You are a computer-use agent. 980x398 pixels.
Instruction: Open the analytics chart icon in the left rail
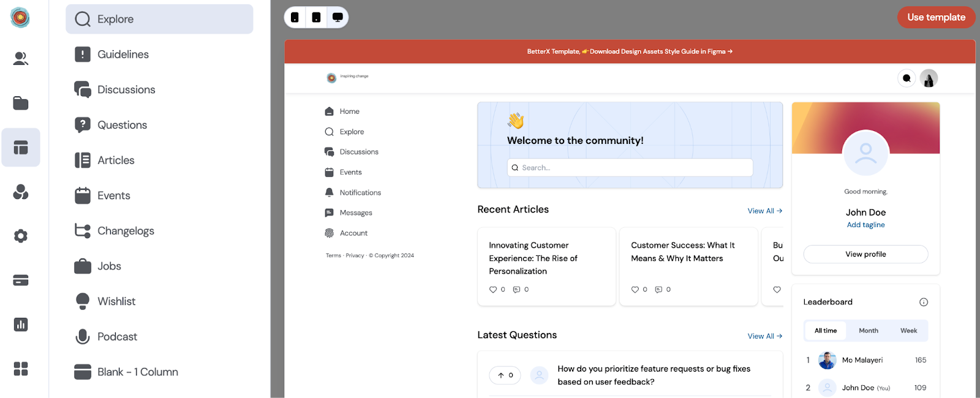point(21,325)
